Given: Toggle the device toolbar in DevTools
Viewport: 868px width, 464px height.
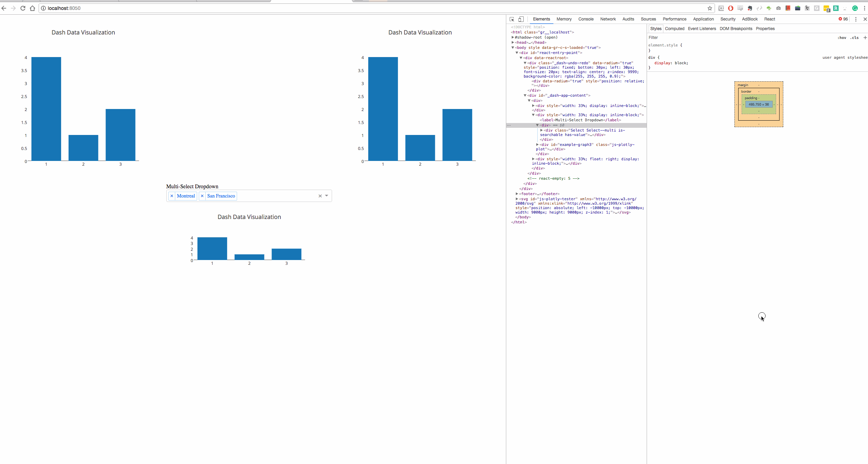Looking at the screenshot, I should 521,19.
